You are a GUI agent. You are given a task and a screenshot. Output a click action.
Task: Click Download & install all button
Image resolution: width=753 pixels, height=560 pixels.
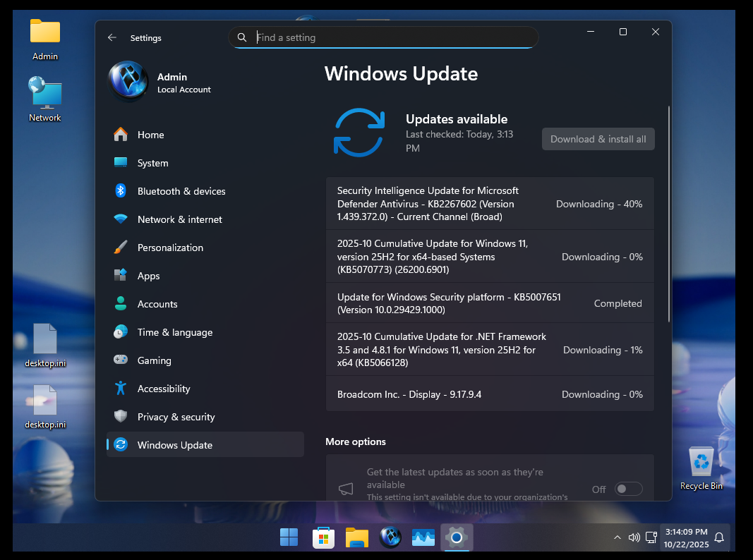[598, 139]
